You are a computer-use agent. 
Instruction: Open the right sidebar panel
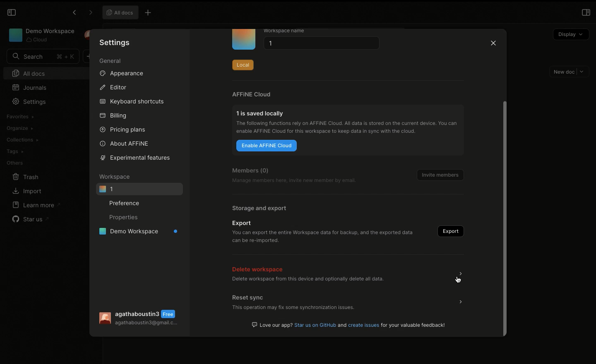586,12
